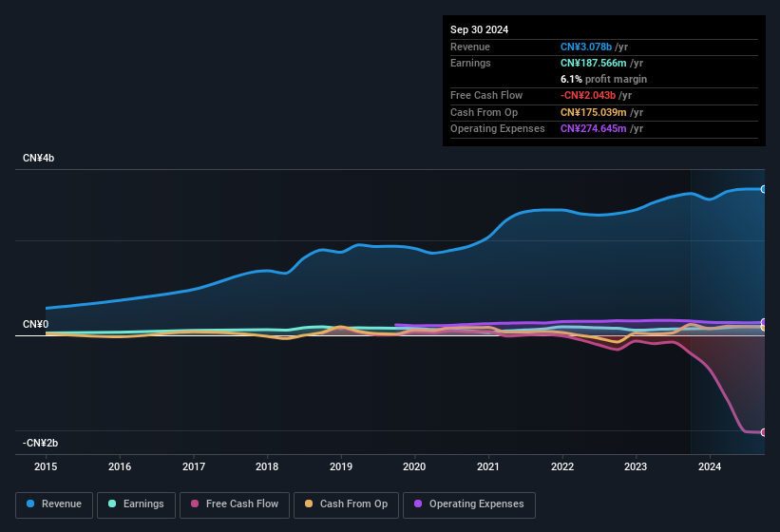Toggle the Earnings series in legend
The height and width of the screenshot is (532, 780).
coord(136,504)
